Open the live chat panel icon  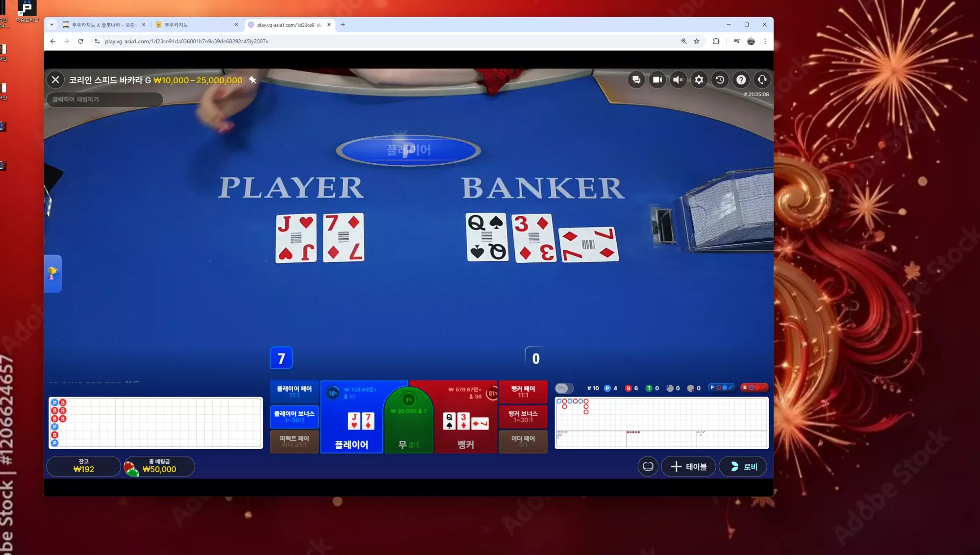click(x=636, y=79)
